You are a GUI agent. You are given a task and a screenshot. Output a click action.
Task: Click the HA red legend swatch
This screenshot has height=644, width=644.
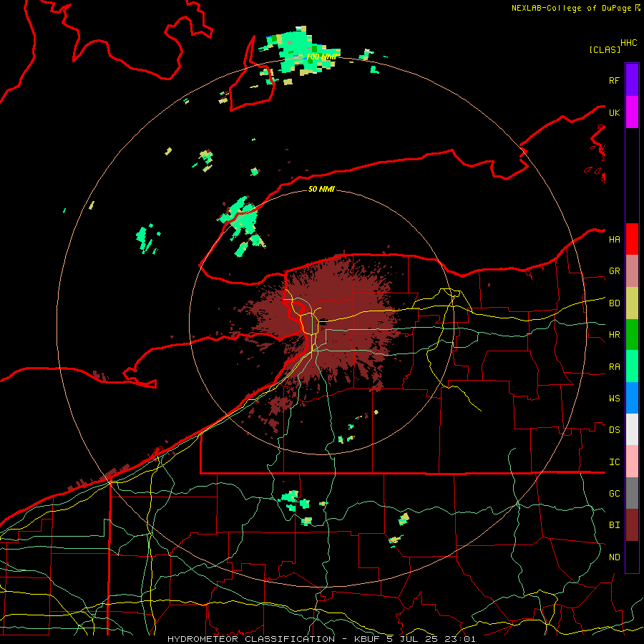632,239
